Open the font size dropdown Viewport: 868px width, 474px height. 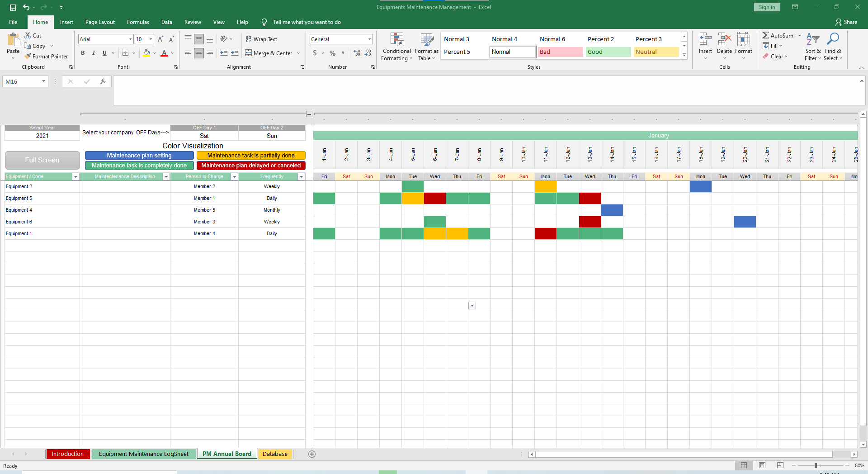151,39
